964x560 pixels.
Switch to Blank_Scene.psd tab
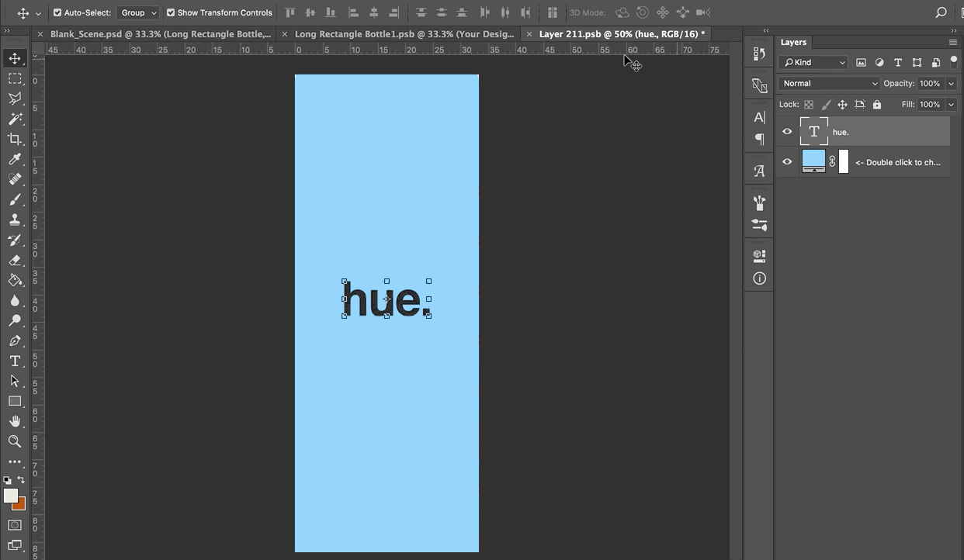click(161, 34)
